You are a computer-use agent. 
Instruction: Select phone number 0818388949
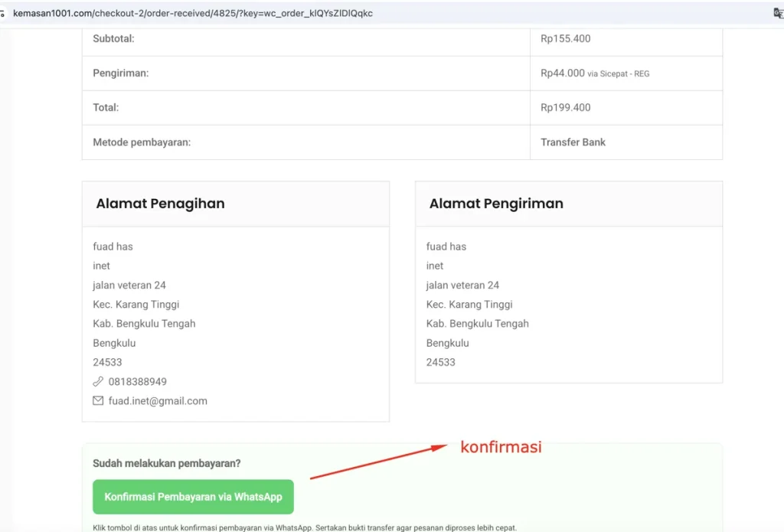[138, 381]
